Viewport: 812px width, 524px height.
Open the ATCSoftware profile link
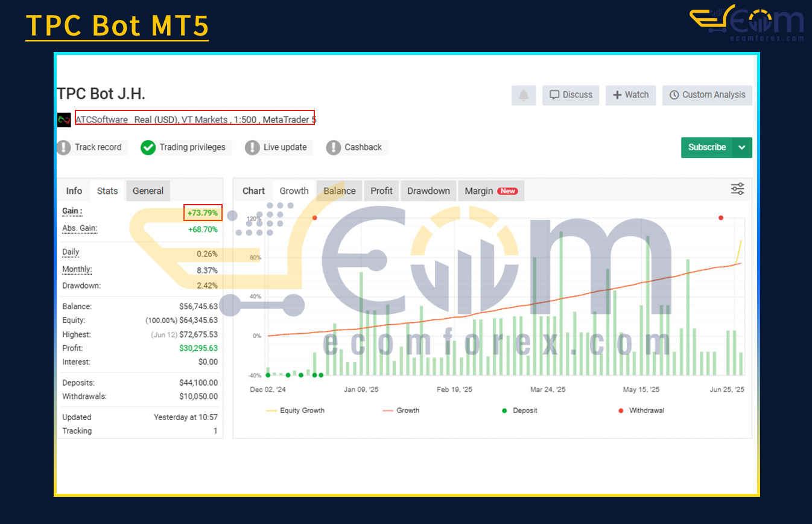tap(101, 120)
